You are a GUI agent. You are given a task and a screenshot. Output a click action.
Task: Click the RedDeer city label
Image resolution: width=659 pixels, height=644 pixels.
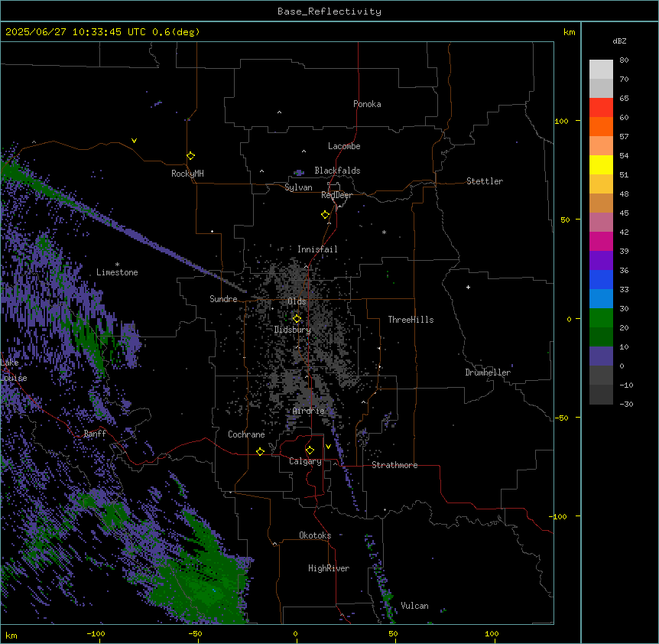tap(336, 195)
